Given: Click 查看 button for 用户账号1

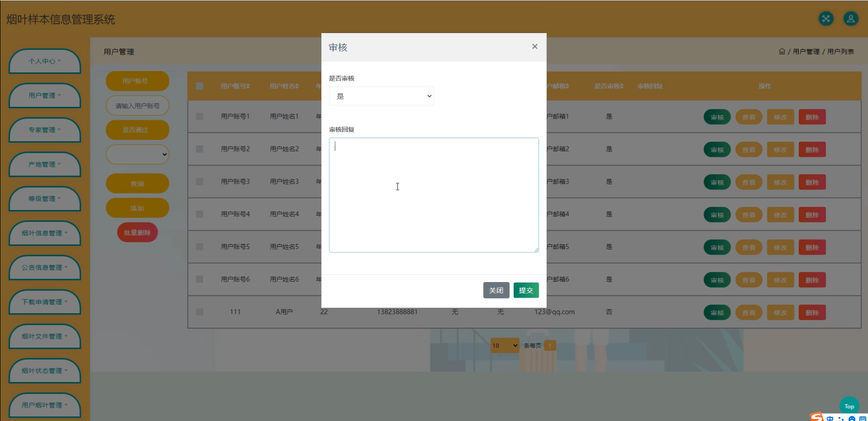Looking at the screenshot, I should tap(749, 117).
